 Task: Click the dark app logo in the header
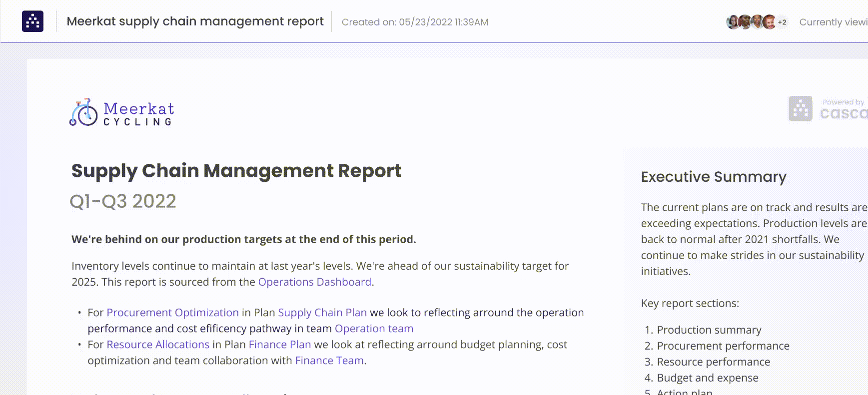coord(32,21)
